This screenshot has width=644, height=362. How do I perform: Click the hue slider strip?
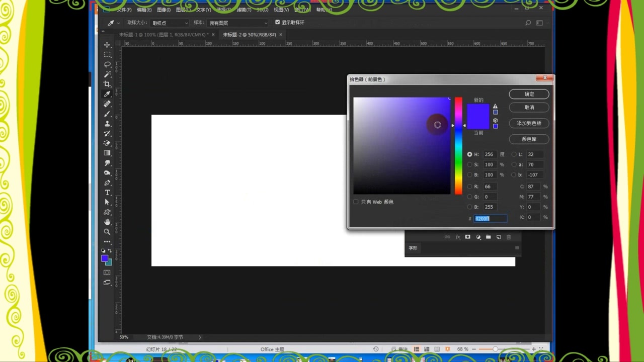tap(458, 146)
